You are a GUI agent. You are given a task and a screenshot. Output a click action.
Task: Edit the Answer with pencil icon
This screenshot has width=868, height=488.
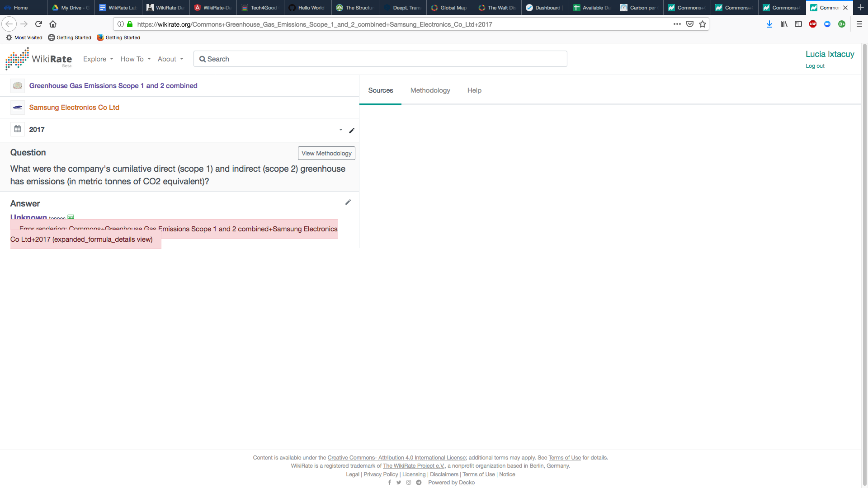(348, 202)
